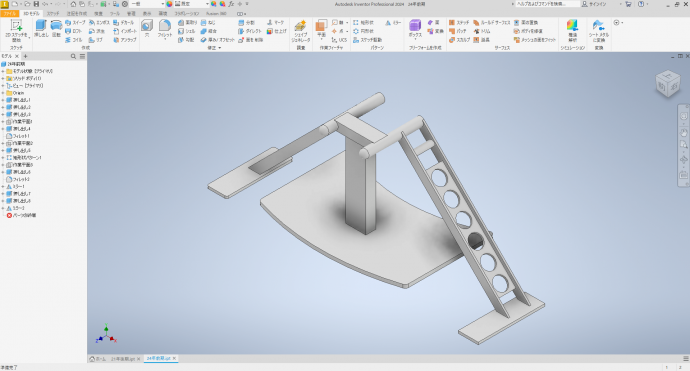The image size is (690, 371).
Task: Select the Sweep (スイープ) tool
Action: pos(75,22)
